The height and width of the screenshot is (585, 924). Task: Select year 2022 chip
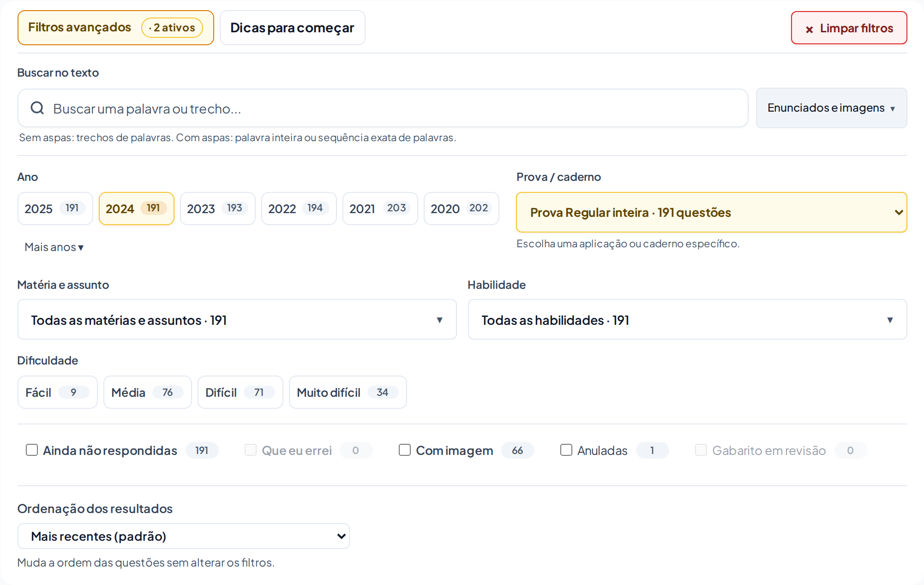point(299,209)
